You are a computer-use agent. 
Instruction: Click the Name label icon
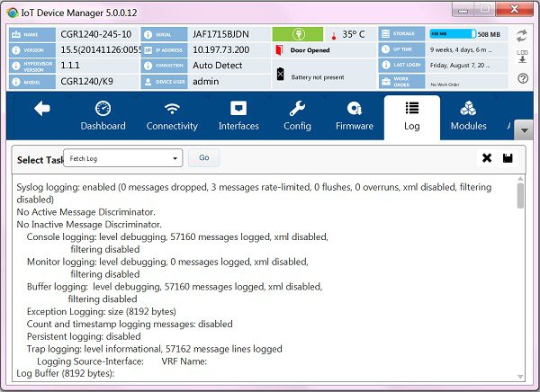click(16, 35)
